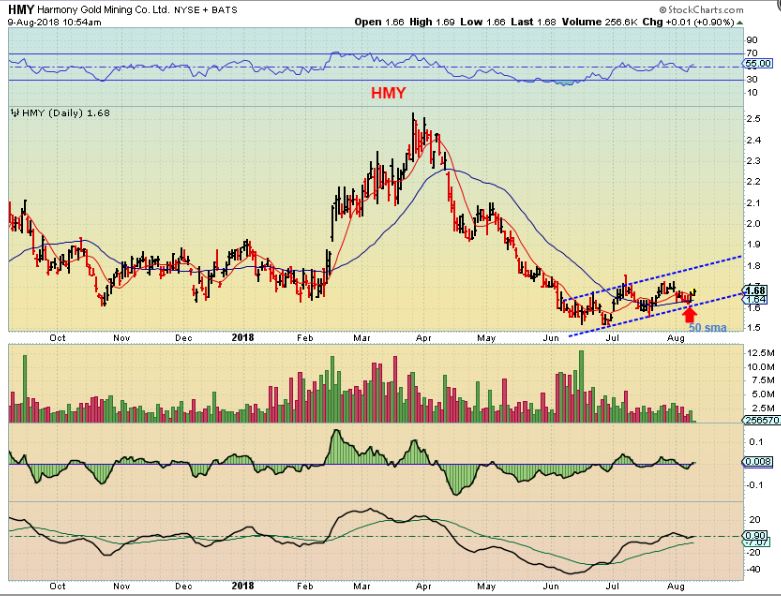Click the '-0.1' MACD histogram axis label
The width and height of the screenshot is (781, 596).
[756, 485]
